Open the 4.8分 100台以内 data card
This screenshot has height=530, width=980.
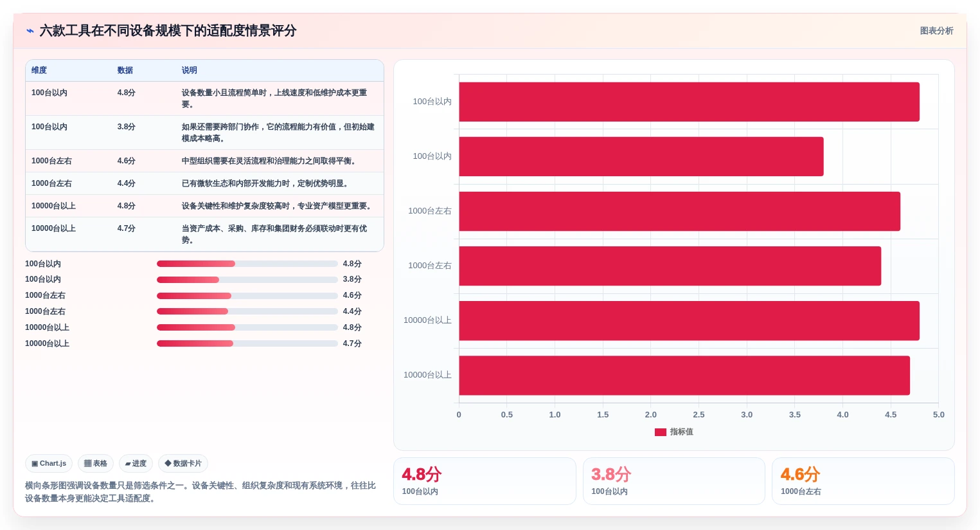485,481
